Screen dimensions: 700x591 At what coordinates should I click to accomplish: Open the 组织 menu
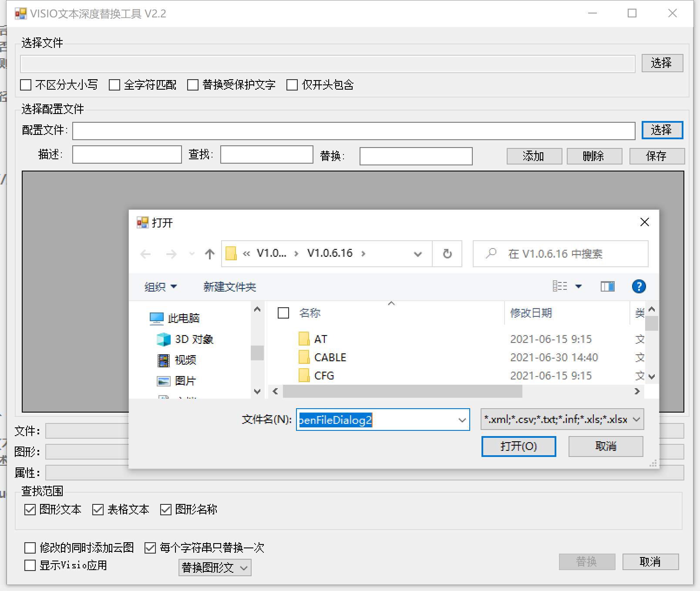(x=161, y=287)
